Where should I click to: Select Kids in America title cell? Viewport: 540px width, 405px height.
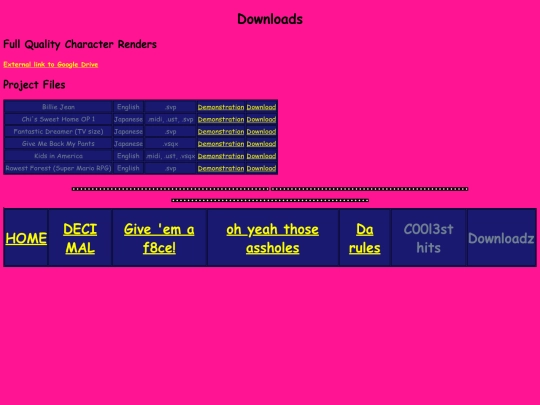tap(58, 156)
